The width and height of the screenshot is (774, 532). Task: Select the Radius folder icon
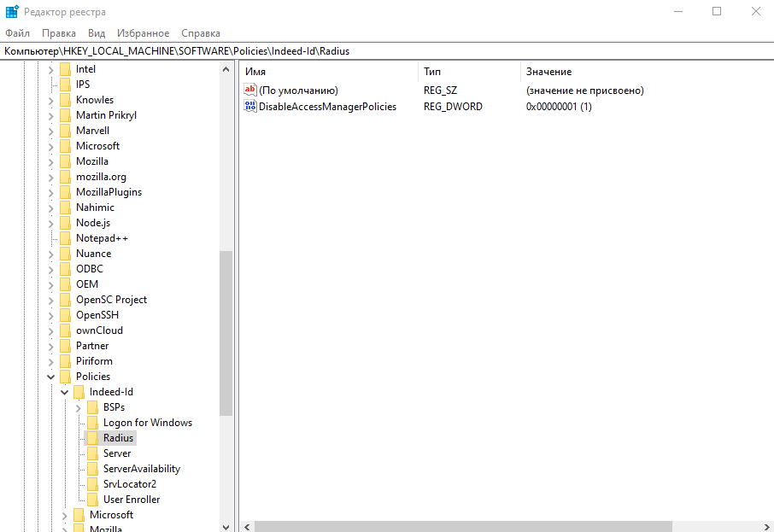click(92, 438)
